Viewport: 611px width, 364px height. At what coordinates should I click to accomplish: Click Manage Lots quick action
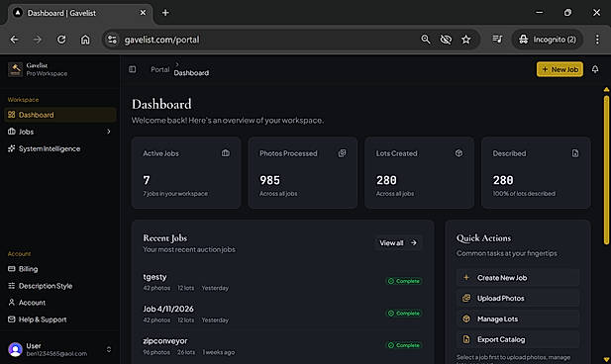pyautogui.click(x=518, y=318)
